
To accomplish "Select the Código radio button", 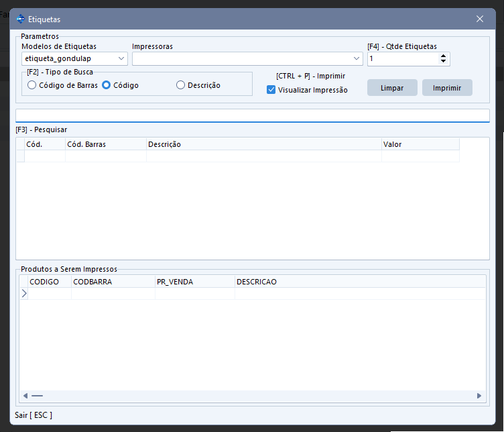I will click(106, 85).
